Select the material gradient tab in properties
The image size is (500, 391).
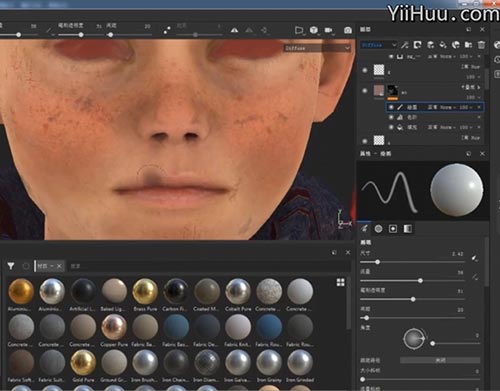click(407, 229)
